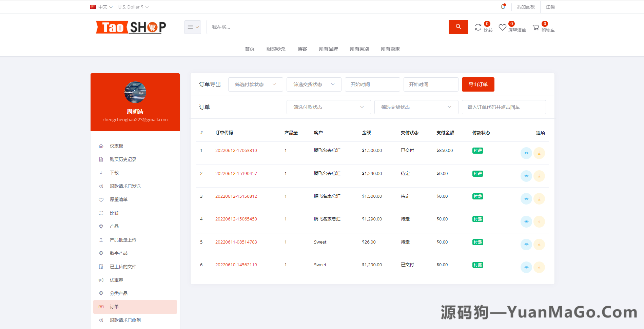Open order link 20220612-15190457
This screenshot has height=329, width=644.
[x=236, y=173]
